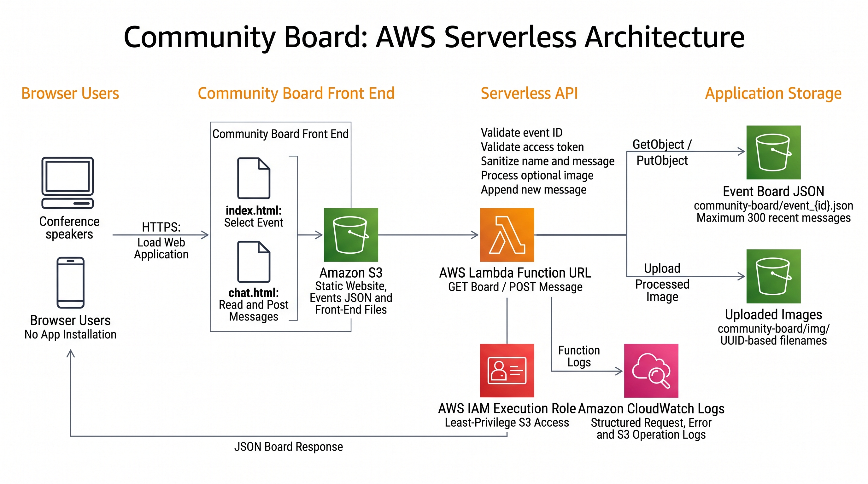
Task: Select the "AWS Lambda Function URL" label
Action: (515, 273)
